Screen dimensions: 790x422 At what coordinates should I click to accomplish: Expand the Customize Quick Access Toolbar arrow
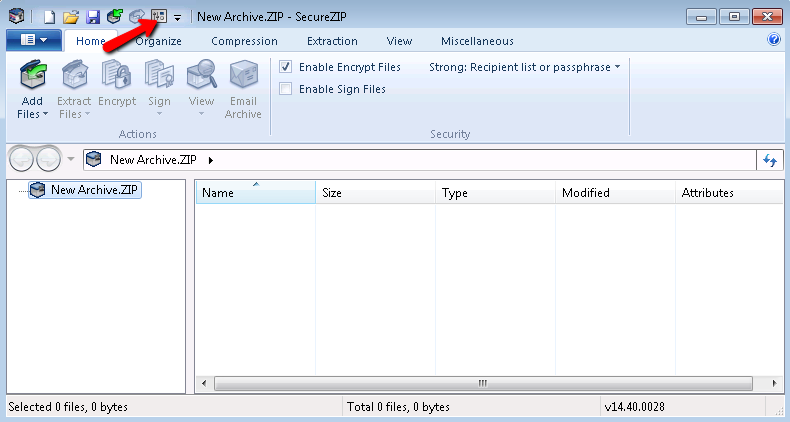[177, 18]
